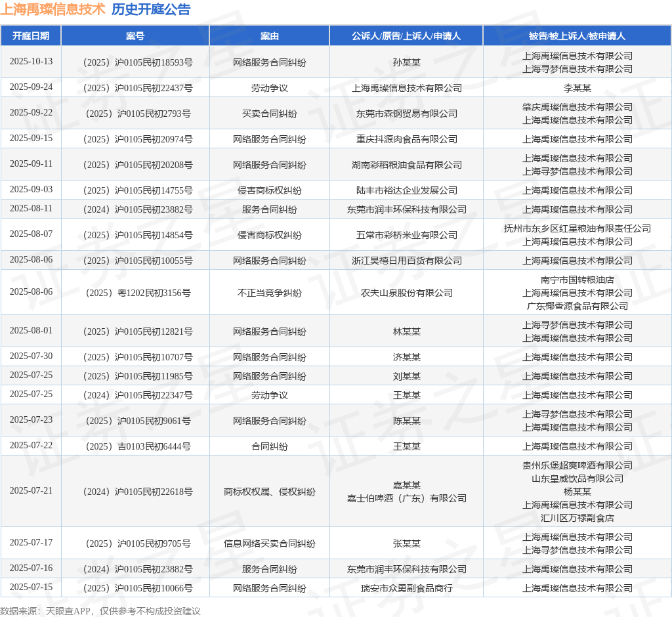Click the date 2025-07-30
672x617 pixels.
click(31, 356)
